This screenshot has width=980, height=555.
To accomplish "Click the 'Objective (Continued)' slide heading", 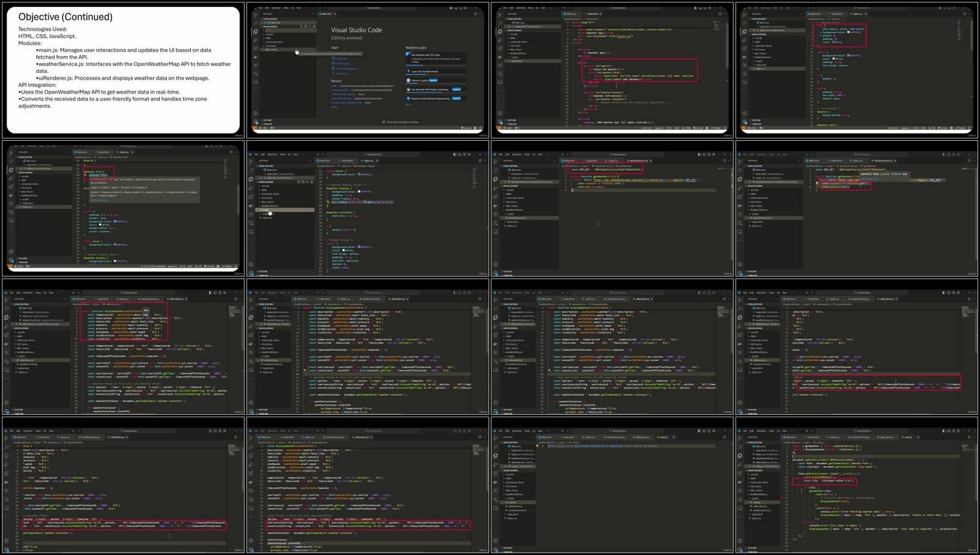I will point(66,17).
